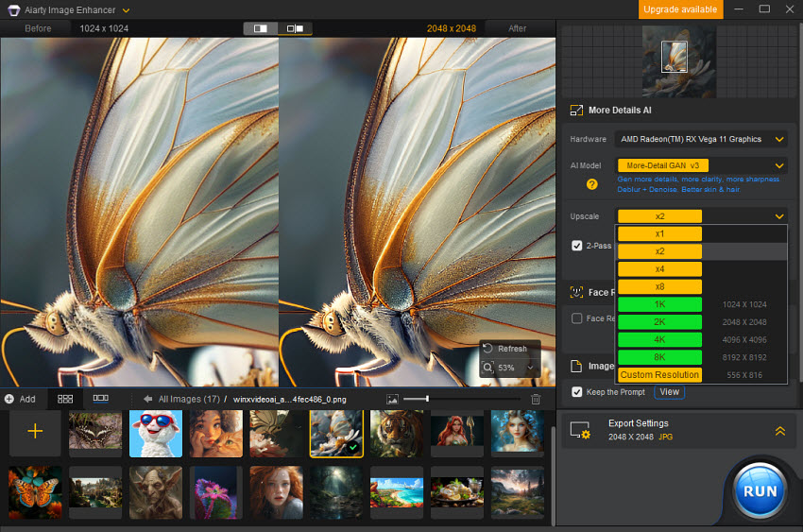Select the mermaid with trident thumbnail
The image size is (803, 532).
click(x=457, y=431)
